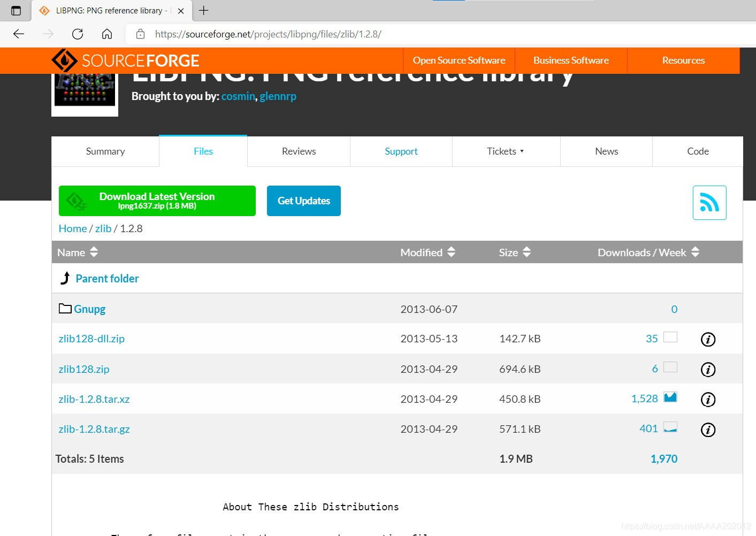Click the Get Updates button

click(x=304, y=201)
